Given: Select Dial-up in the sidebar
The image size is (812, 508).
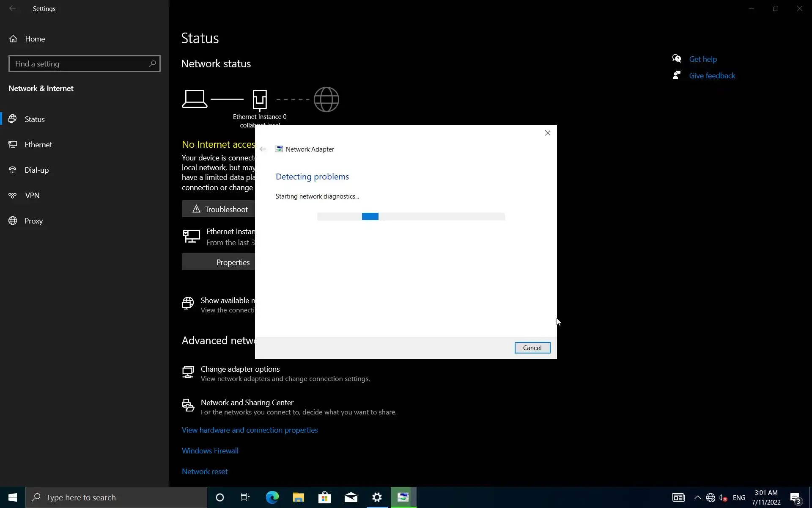Looking at the screenshot, I should 36,170.
